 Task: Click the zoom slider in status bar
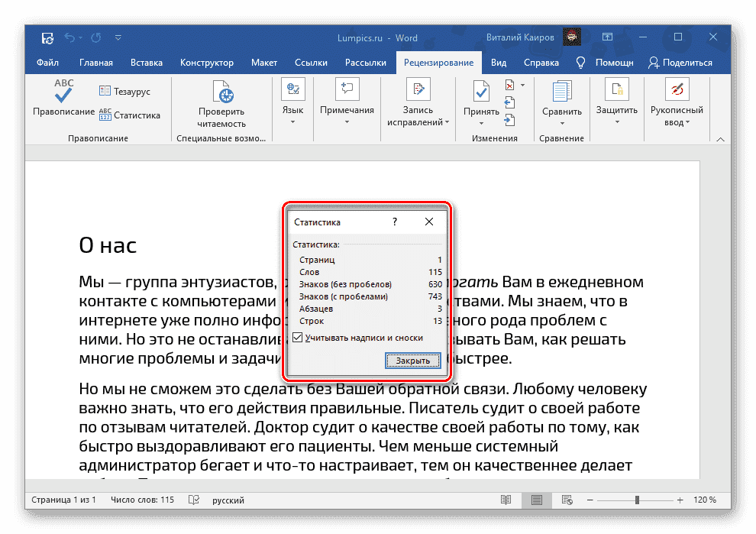[x=637, y=500]
